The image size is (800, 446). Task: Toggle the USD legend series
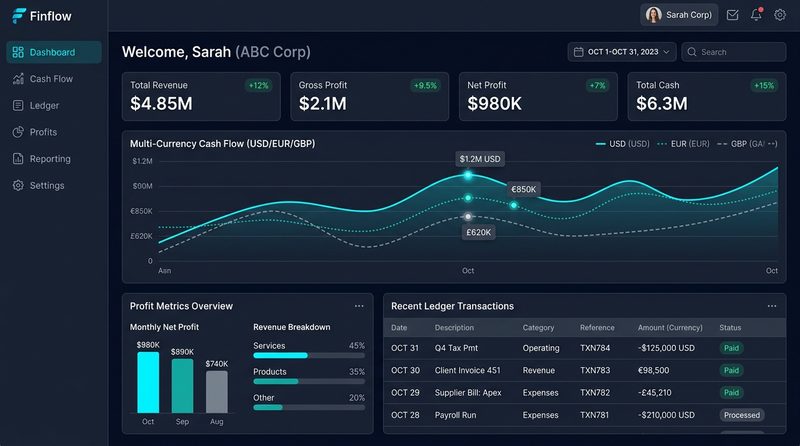622,144
